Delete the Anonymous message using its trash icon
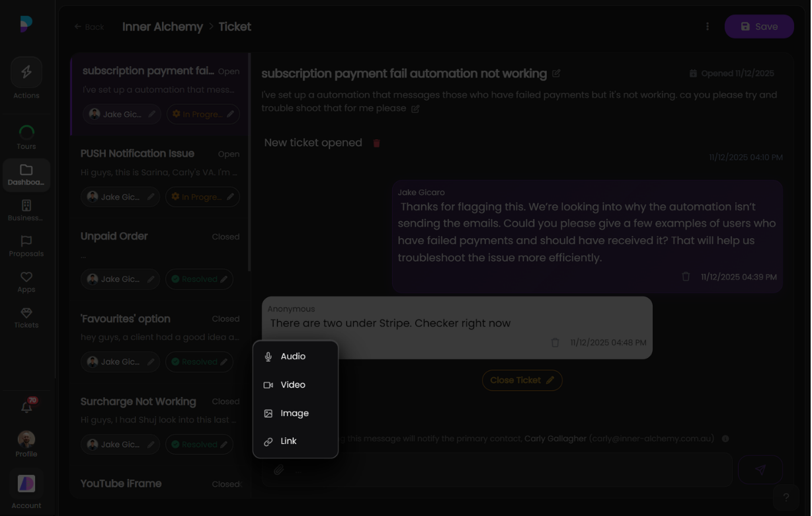The height and width of the screenshot is (516, 812). (554, 343)
